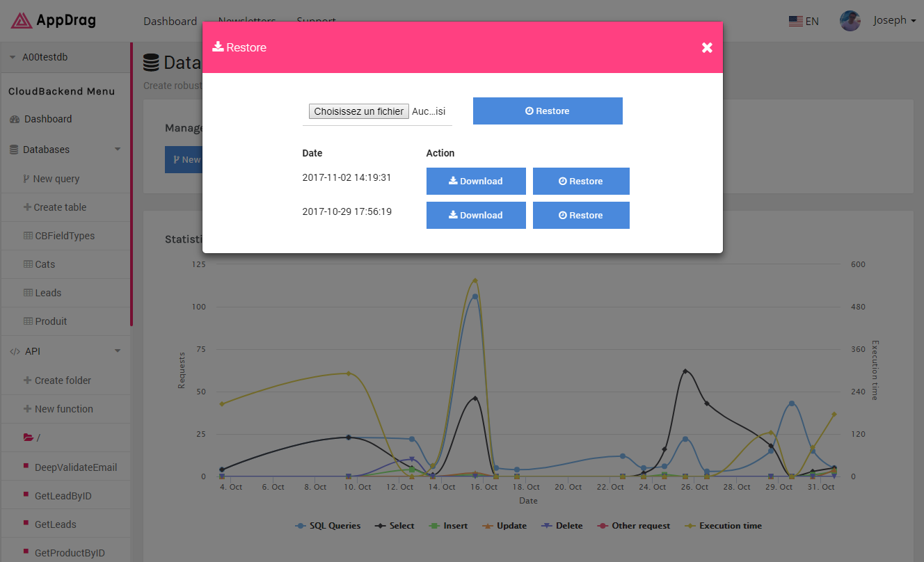Viewport: 924px width, 562px height.
Task: Toggle SQL Queries series in chart legend
Action: (x=328, y=526)
